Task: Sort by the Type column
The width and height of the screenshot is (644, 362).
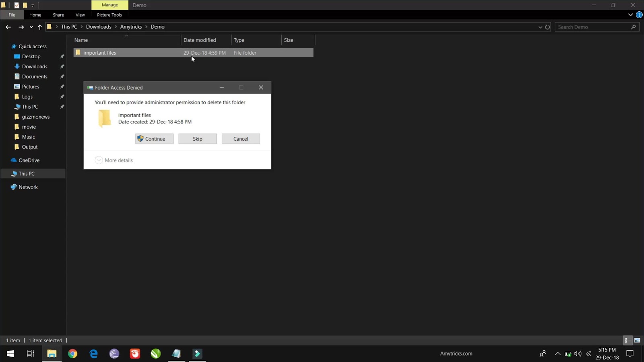Action: click(x=256, y=40)
